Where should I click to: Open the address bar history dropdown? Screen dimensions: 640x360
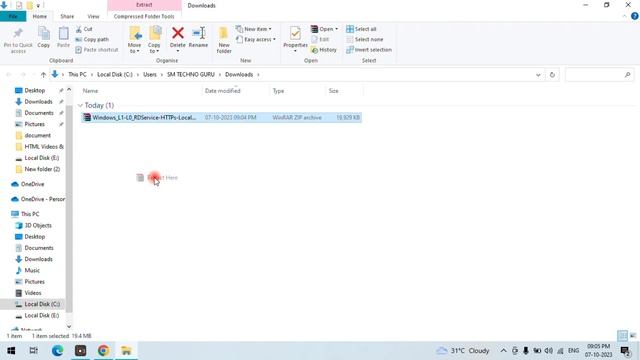tap(538, 75)
